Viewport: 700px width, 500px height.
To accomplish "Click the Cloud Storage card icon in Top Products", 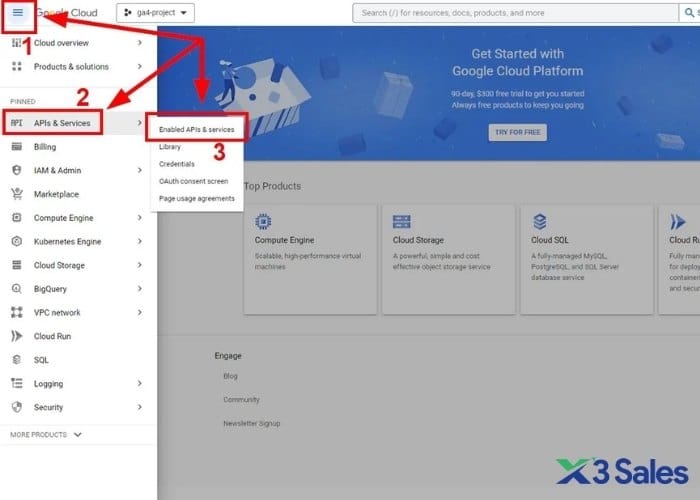I will pyautogui.click(x=401, y=221).
